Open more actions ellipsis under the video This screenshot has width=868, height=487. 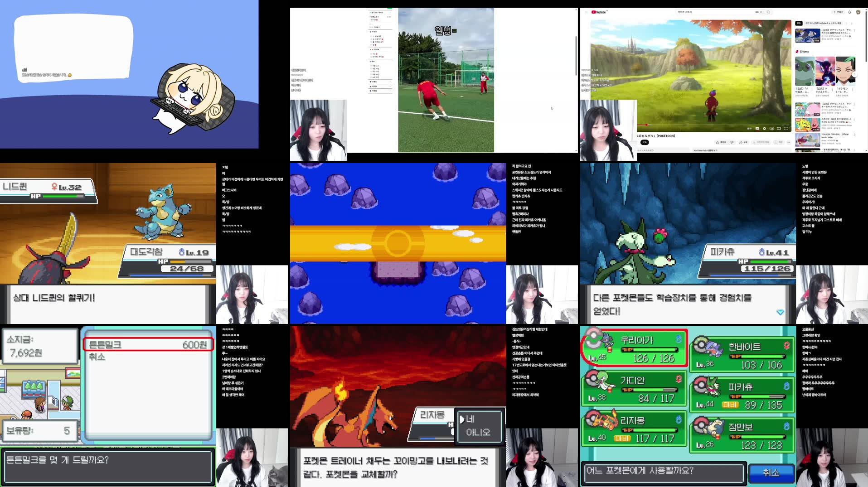[789, 142]
